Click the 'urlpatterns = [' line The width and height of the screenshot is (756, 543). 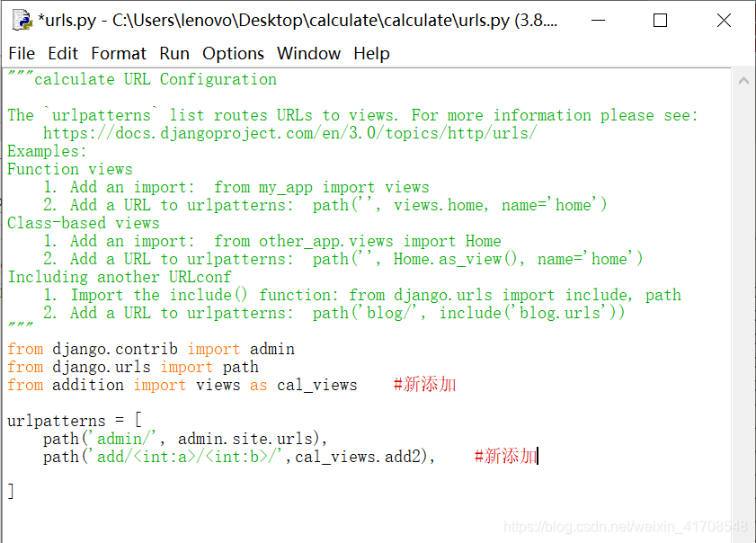75,421
